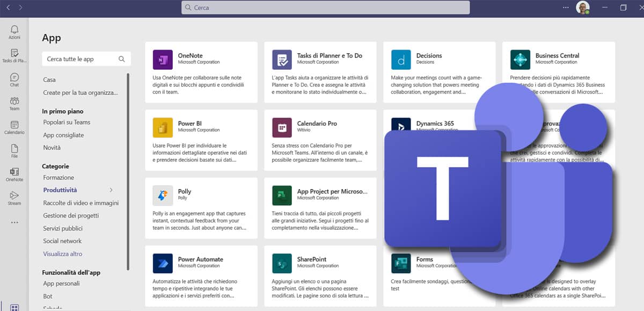Open OneNote from the sidebar
The image size is (644, 311).
coord(14,174)
